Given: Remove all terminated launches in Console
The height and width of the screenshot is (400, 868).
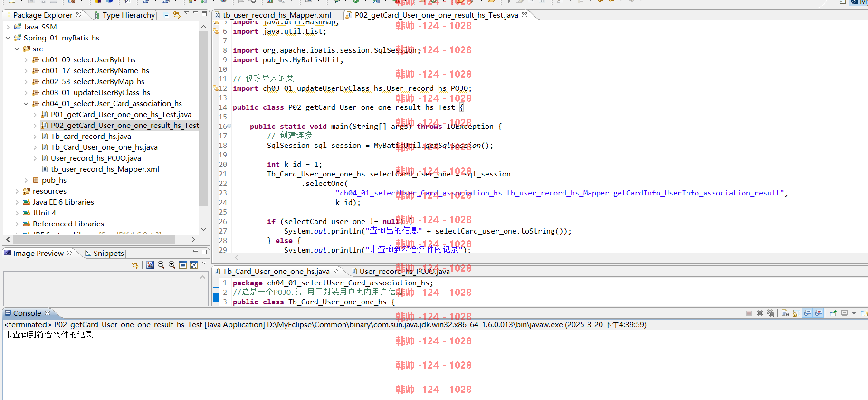Looking at the screenshot, I should click(x=771, y=313).
